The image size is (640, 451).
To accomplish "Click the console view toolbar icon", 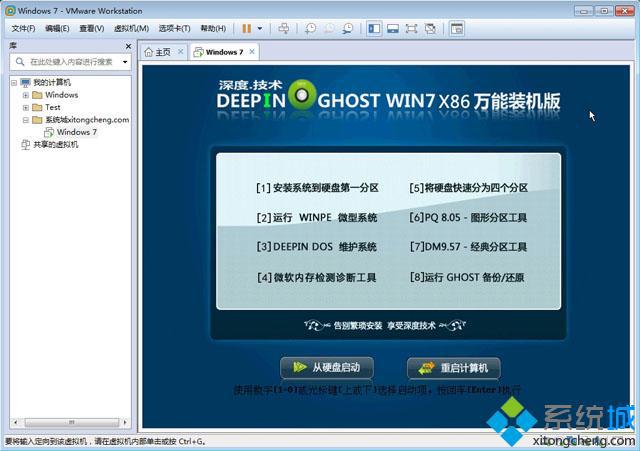I will 457,29.
